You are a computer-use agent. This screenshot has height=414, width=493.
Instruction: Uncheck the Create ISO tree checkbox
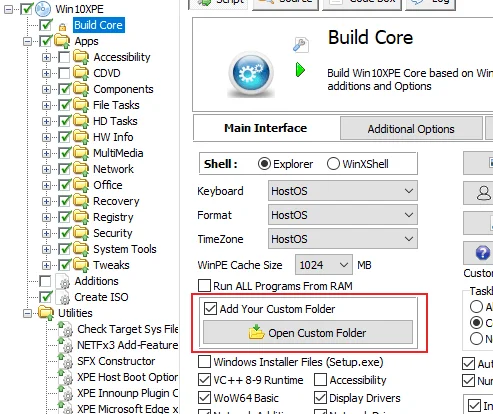point(45,297)
